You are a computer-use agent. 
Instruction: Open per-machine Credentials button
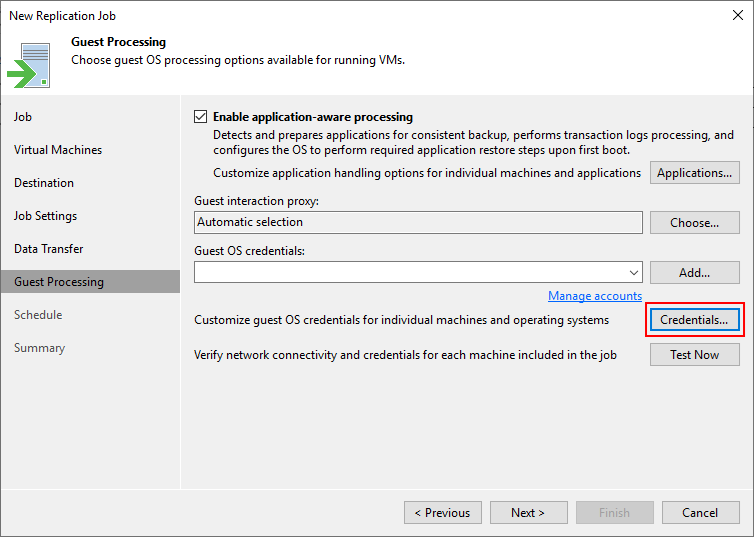click(x=694, y=320)
